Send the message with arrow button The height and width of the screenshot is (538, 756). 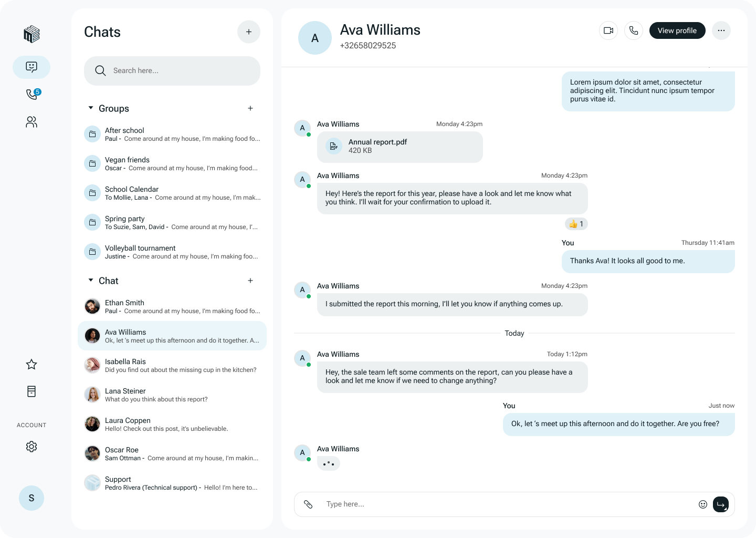pos(721,504)
